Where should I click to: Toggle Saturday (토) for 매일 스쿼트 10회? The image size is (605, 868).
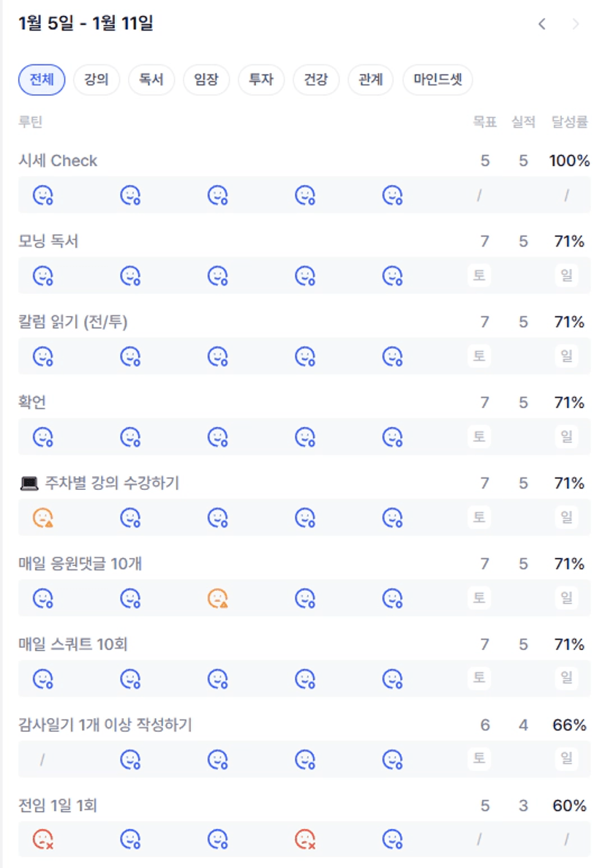(479, 678)
